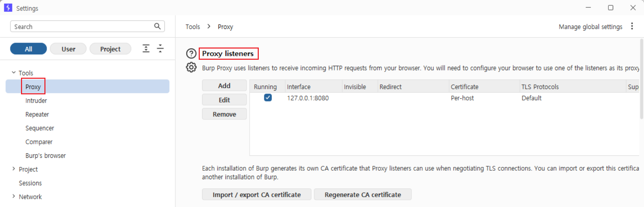Select the All filter tab
Image resolution: width=644 pixels, height=207 pixels.
point(28,49)
